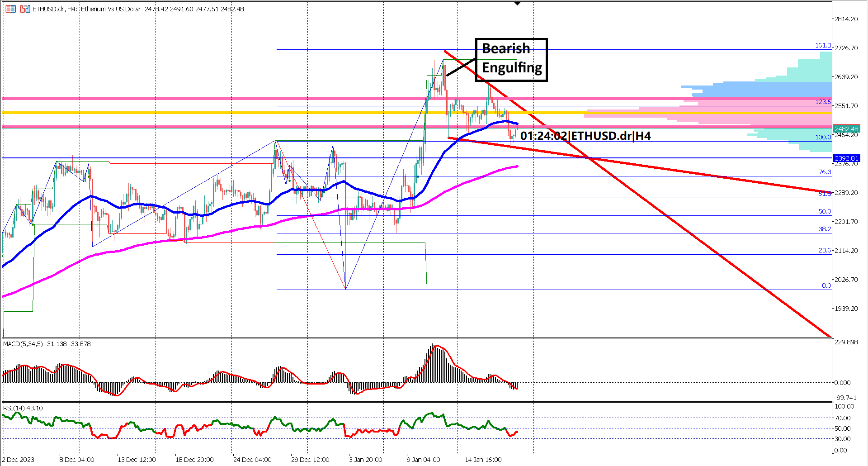This screenshot has width=868, height=466.
Task: Click the red chart list icon top-left
Action: (10, 8)
